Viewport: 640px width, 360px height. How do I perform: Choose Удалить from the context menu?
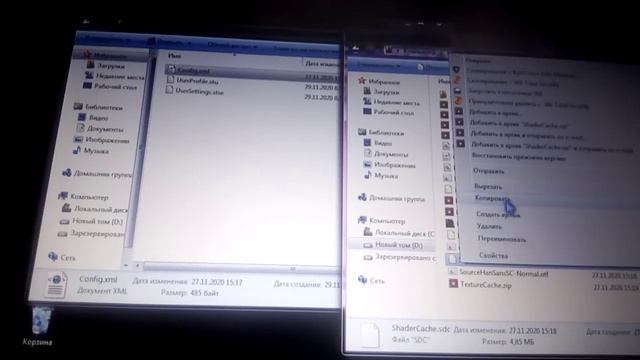pyautogui.click(x=489, y=226)
